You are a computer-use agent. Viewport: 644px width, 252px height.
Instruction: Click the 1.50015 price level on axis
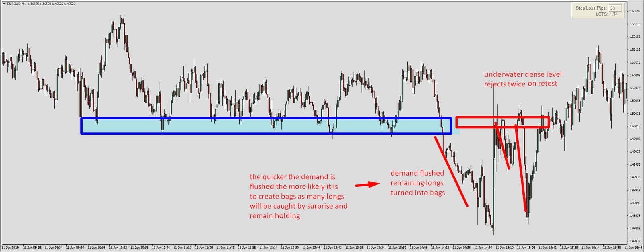(635, 126)
